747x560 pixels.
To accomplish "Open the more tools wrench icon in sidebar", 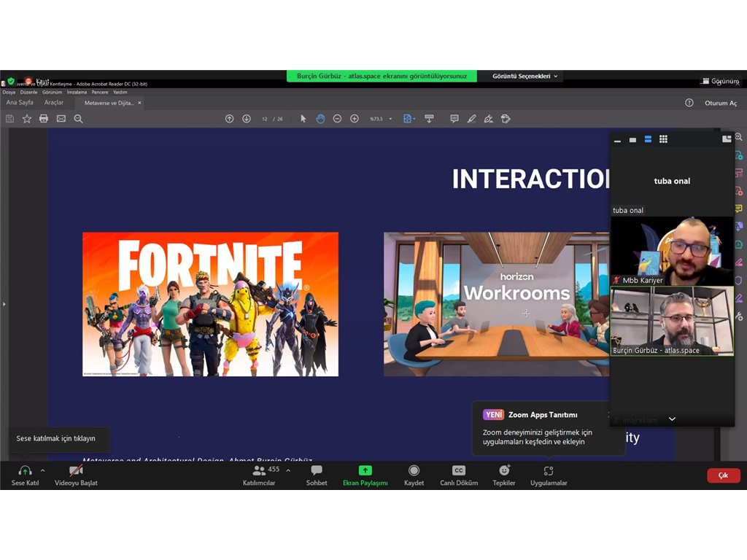I will [x=738, y=316].
